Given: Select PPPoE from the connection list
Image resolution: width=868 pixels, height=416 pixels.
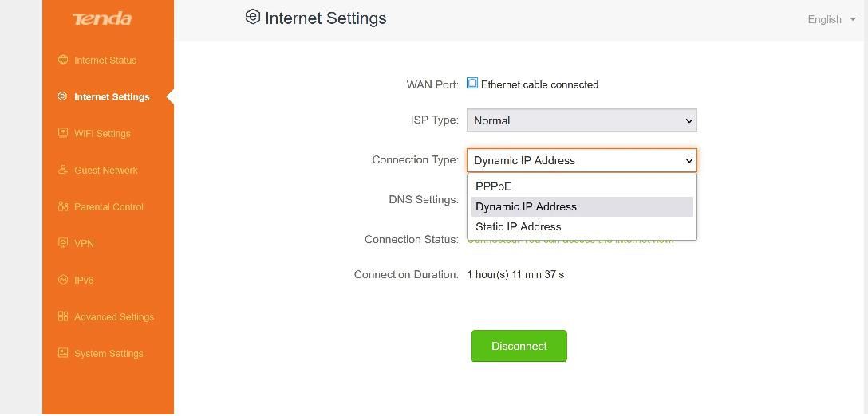Looking at the screenshot, I should click(494, 186).
